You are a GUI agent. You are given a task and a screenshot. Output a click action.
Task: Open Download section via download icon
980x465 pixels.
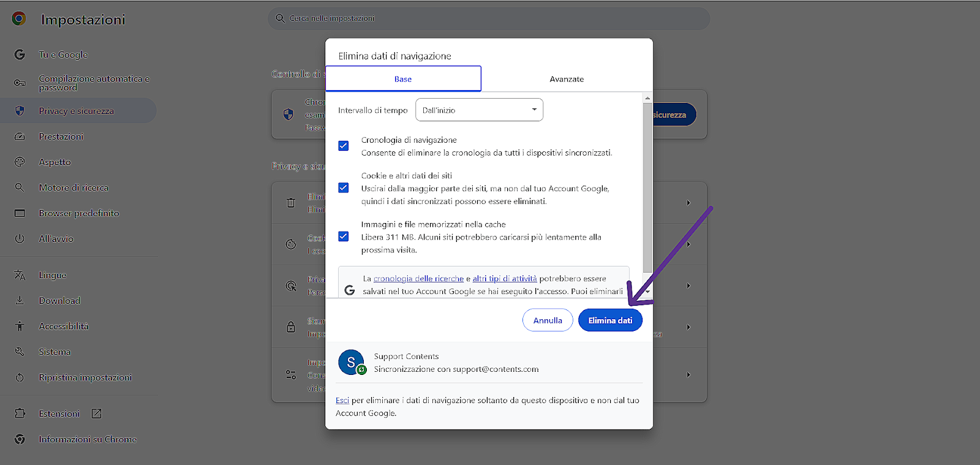tap(20, 301)
